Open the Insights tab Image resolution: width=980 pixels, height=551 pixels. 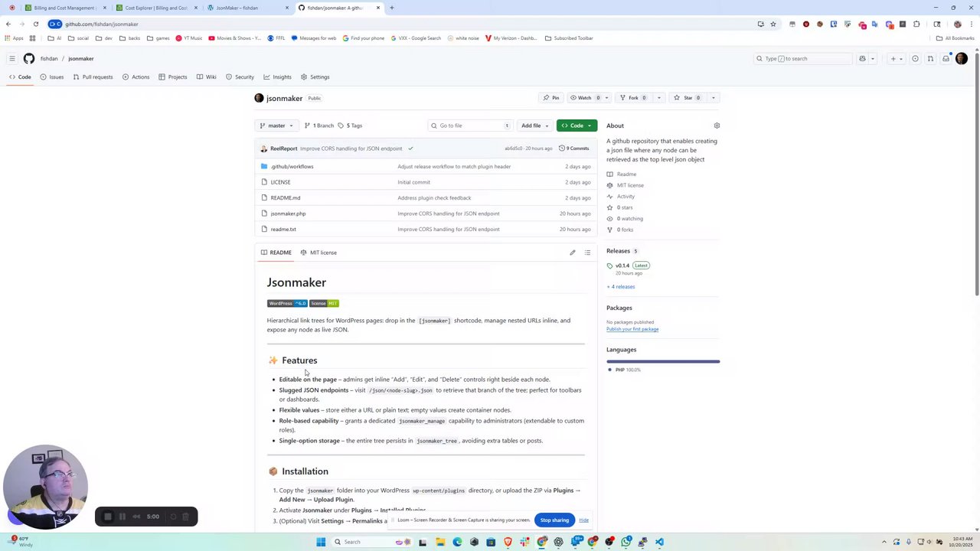tap(277, 77)
